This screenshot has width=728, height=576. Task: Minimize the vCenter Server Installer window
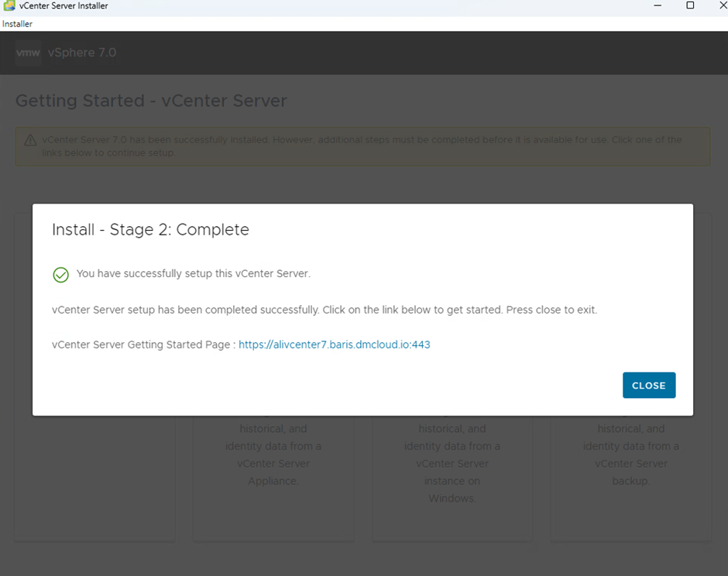[658, 6]
